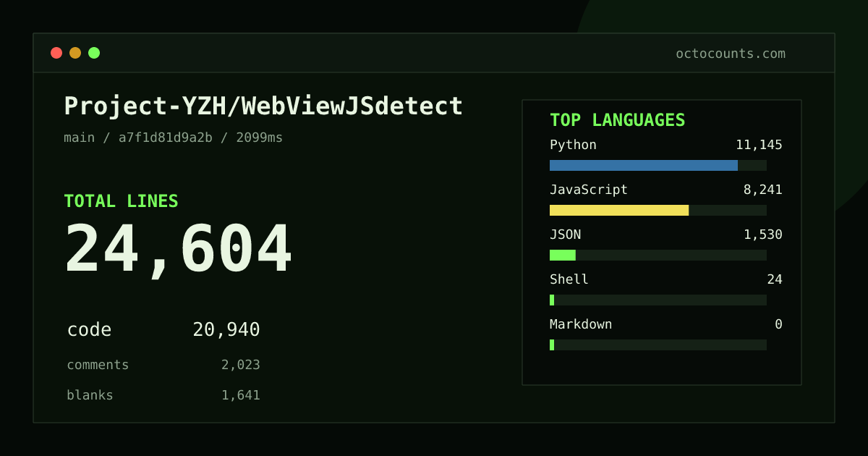
Task: Click the red window close dot
Action: [x=56, y=53]
